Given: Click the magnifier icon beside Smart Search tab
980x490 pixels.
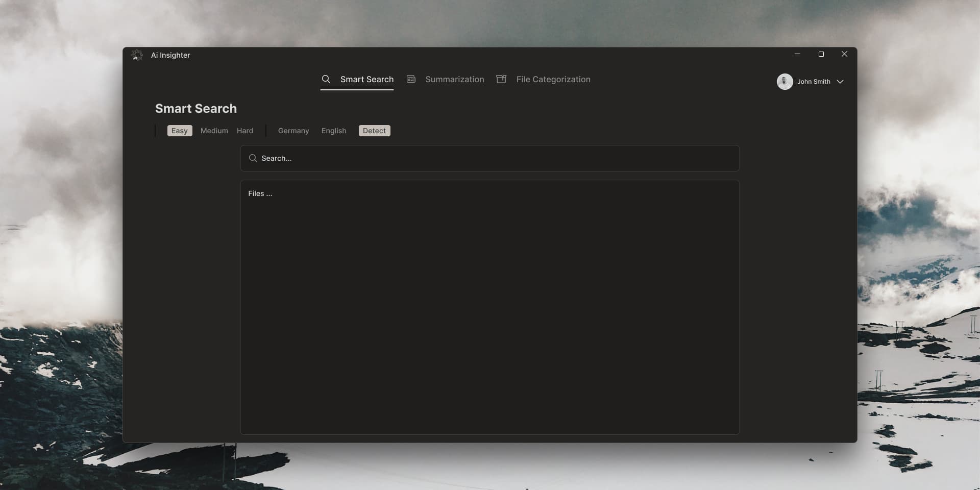Looking at the screenshot, I should (326, 79).
